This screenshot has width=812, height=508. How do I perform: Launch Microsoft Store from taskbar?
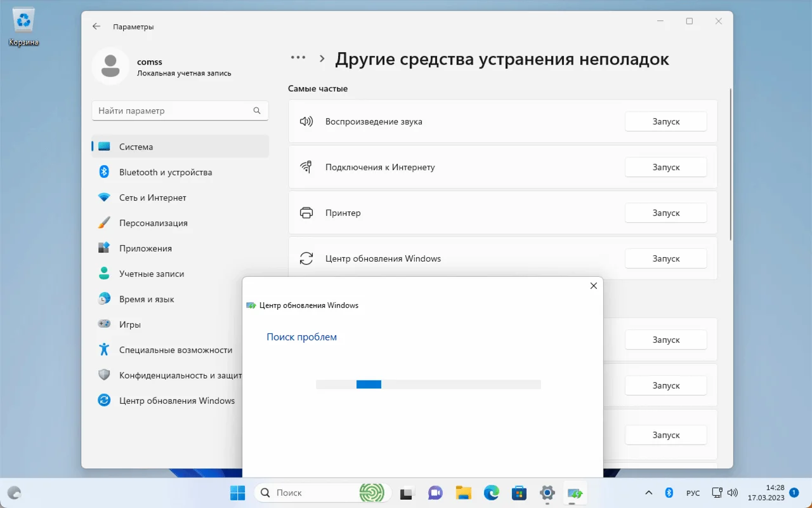coord(520,493)
